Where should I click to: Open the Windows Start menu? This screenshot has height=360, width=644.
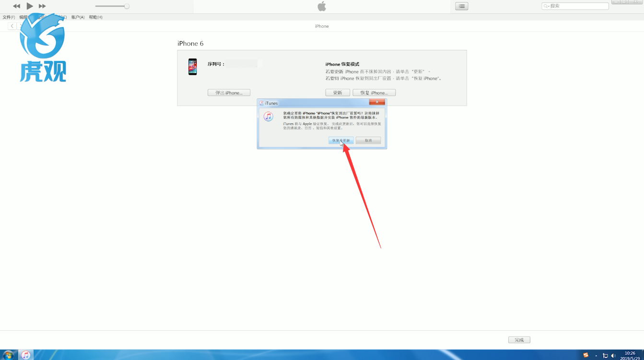click(8, 355)
